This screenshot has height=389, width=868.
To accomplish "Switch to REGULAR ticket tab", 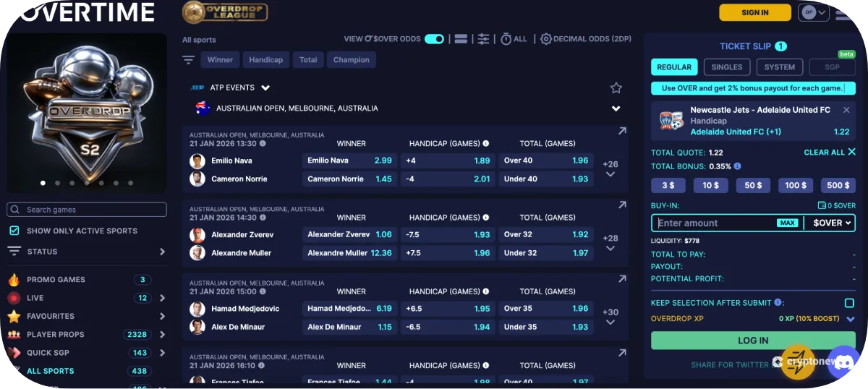I will (x=674, y=67).
